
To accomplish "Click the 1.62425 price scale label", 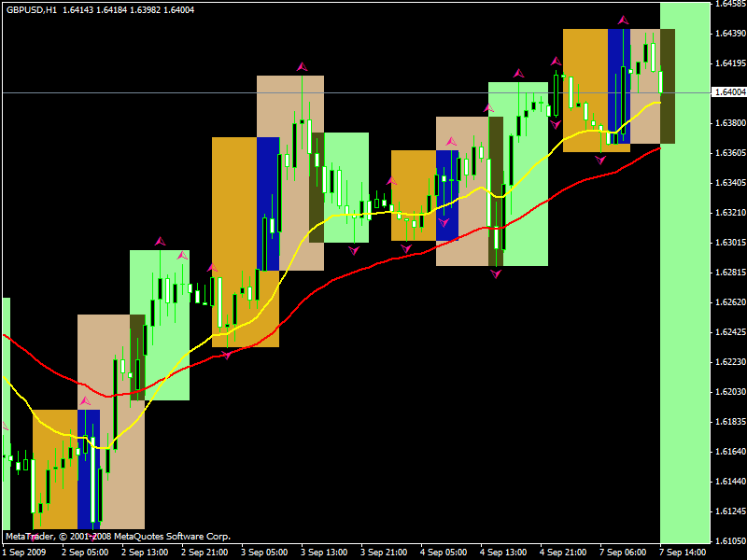I will point(730,332).
